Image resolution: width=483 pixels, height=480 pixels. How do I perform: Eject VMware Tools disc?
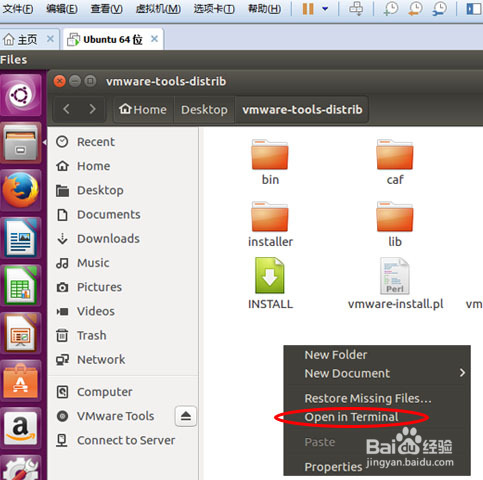[x=186, y=416]
